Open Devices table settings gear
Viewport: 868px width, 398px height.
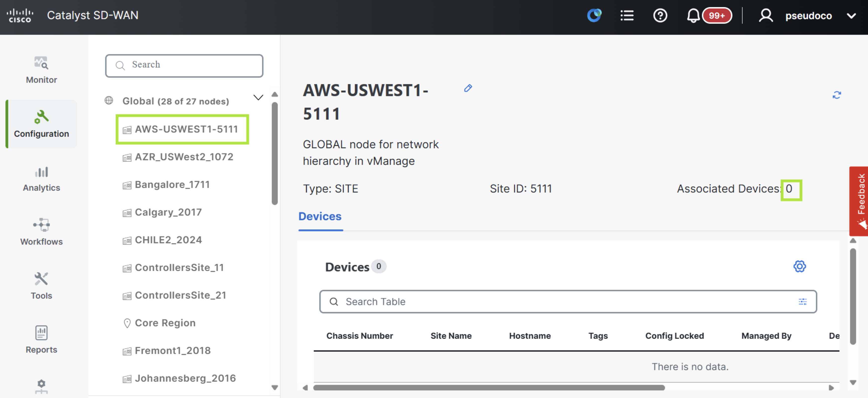coord(799,266)
